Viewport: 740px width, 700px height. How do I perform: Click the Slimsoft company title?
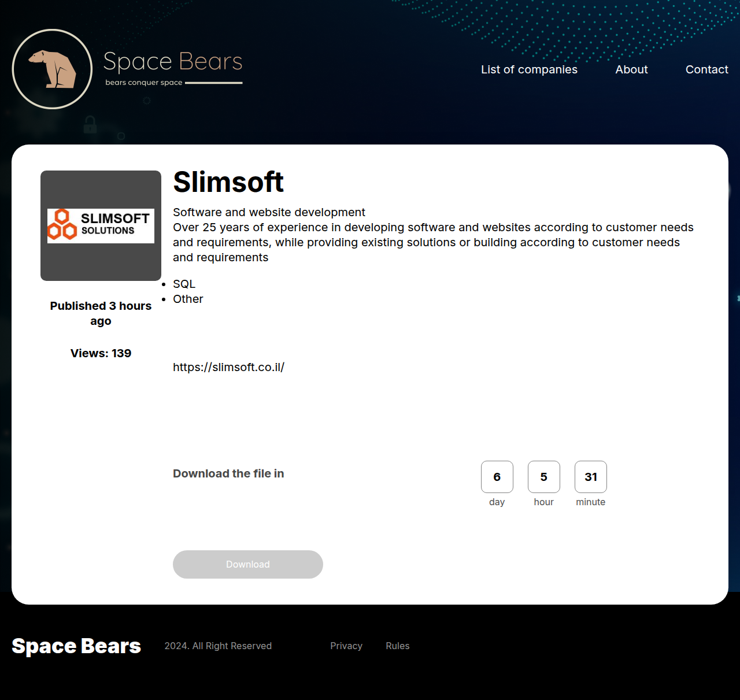228,182
